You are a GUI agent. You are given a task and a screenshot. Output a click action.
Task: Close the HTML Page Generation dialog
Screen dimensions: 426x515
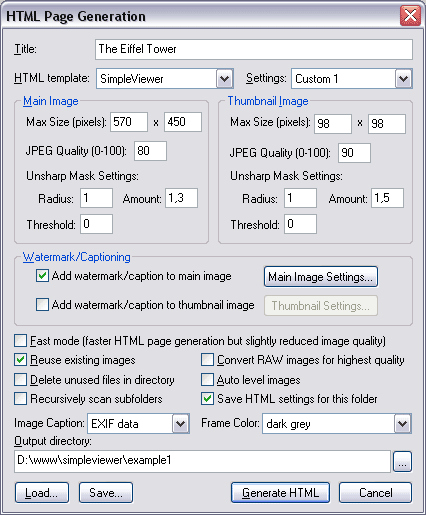(410, 15)
